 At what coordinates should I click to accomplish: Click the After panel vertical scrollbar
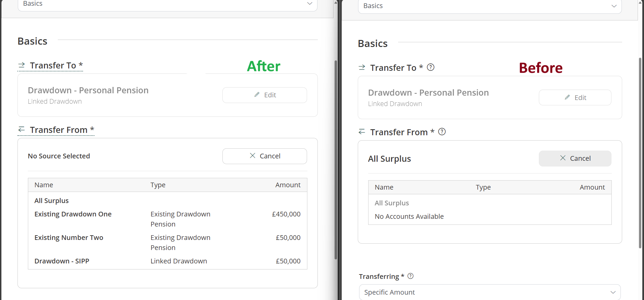336,159
